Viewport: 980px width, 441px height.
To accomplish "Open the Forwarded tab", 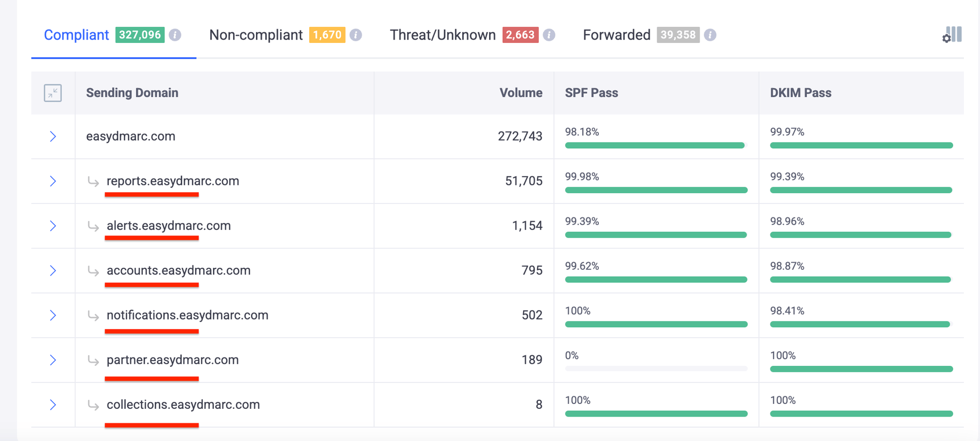I will pos(617,35).
